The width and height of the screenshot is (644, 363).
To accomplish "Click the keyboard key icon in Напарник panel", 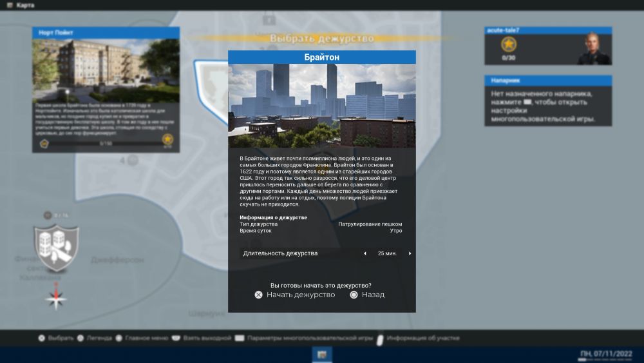I will 528,103.
